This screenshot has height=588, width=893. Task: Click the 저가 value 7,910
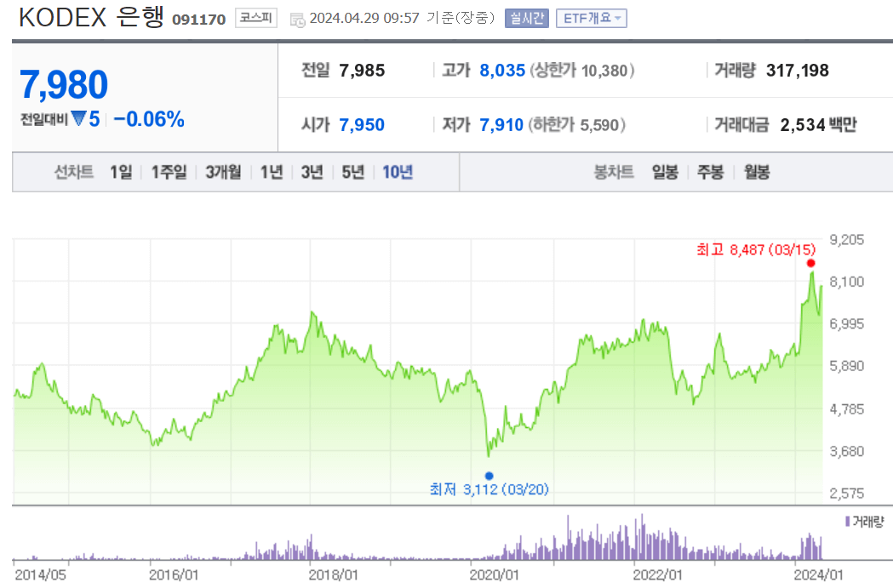[501, 124]
